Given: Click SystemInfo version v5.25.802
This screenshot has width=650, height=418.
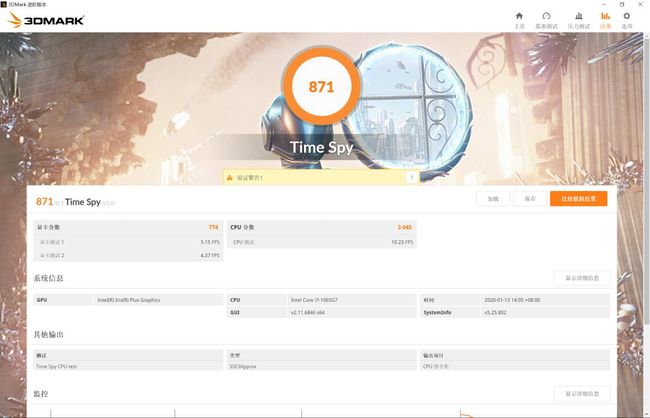Looking at the screenshot, I should coord(495,312).
